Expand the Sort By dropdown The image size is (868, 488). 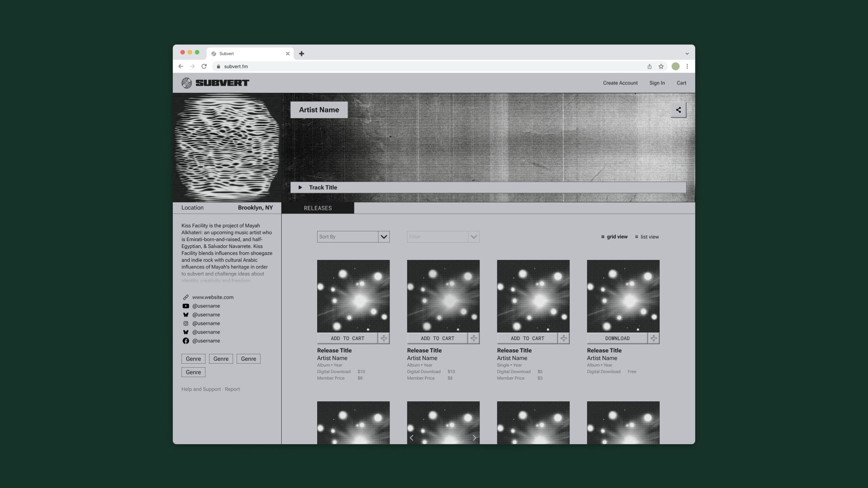tap(384, 237)
